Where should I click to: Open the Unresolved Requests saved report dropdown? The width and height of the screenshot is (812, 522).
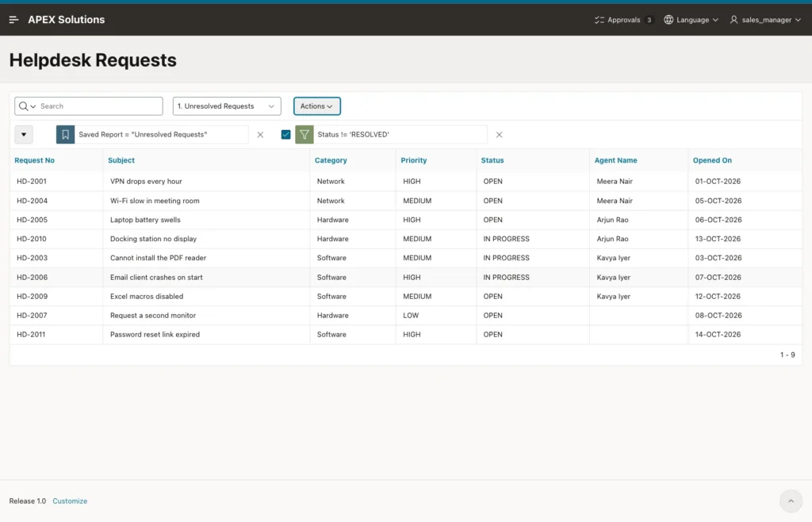tap(227, 106)
